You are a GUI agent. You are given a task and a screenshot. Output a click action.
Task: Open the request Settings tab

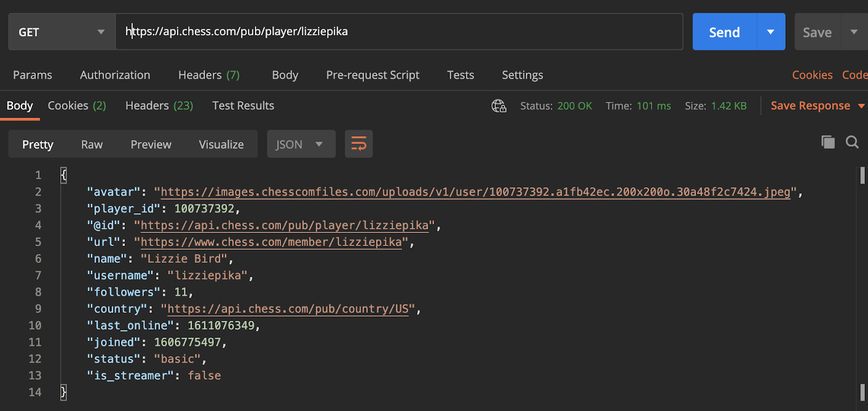click(x=522, y=75)
